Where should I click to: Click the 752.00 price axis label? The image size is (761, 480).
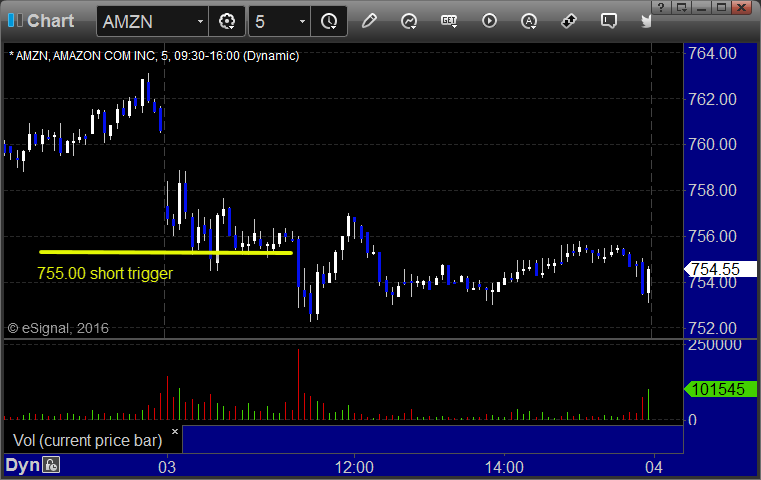712,329
